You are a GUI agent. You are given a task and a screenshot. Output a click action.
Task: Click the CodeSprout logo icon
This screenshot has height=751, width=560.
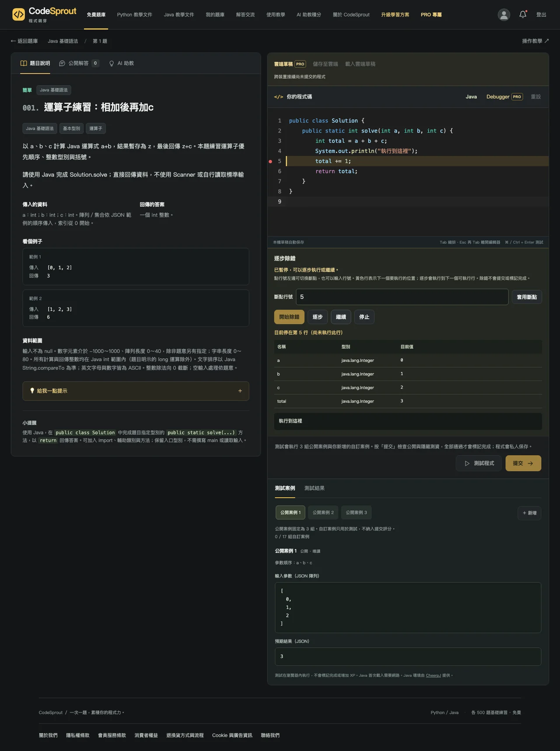[x=18, y=14]
